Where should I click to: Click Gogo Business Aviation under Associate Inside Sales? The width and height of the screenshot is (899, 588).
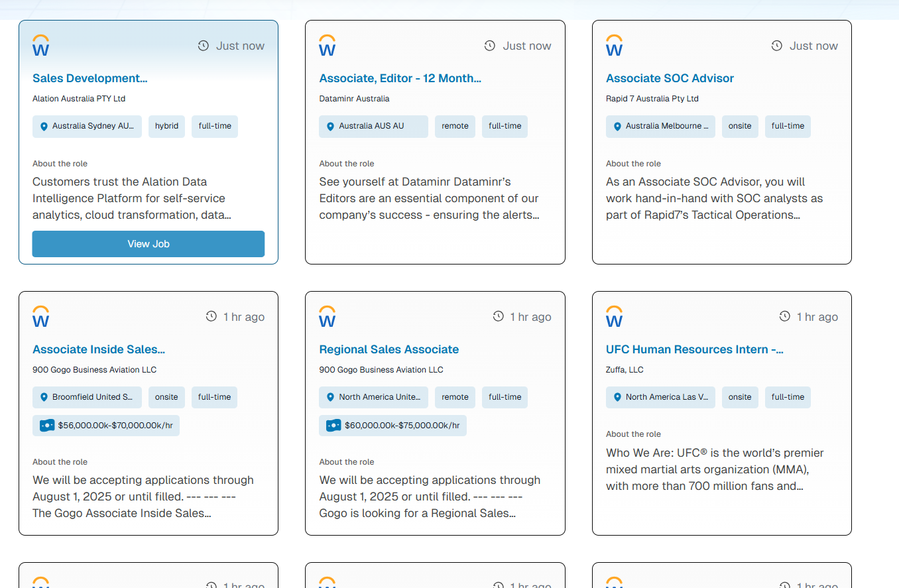[95, 370]
